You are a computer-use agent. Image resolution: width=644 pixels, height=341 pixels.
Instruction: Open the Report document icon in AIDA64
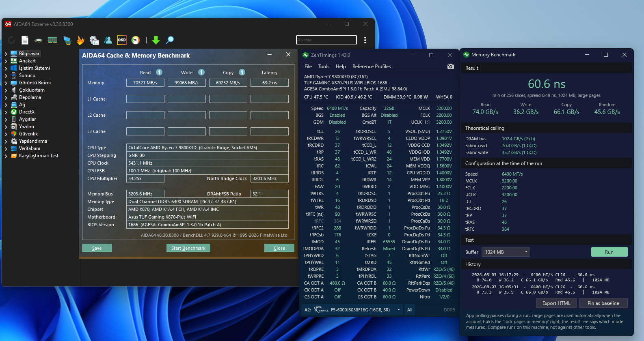[x=25, y=40]
